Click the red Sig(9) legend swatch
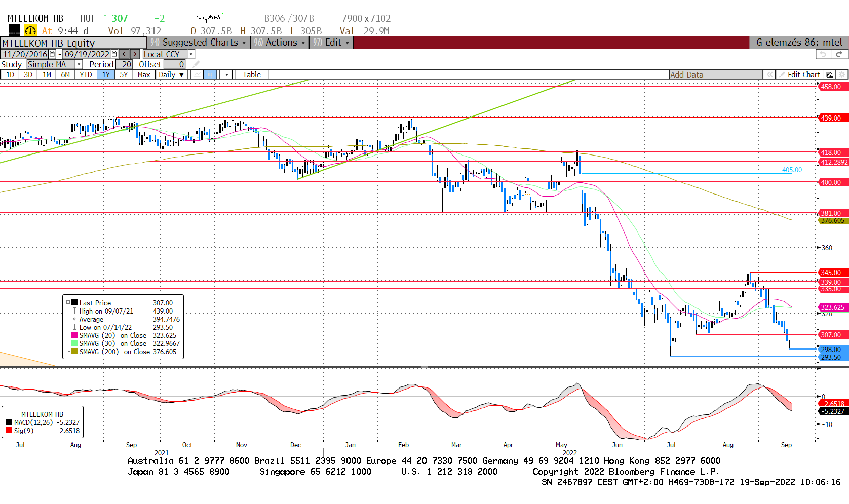 point(9,431)
